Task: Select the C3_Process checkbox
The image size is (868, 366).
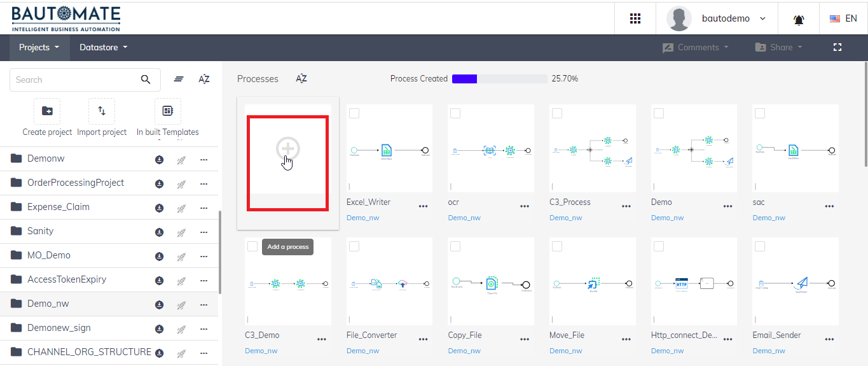Action: [x=557, y=113]
